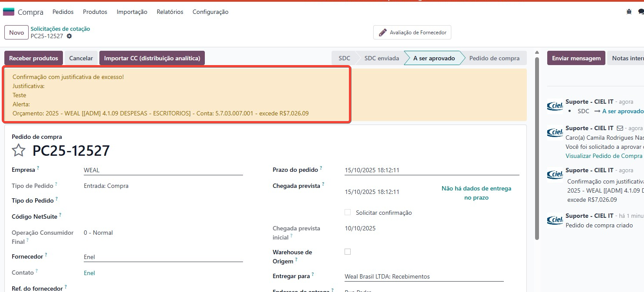This screenshot has width=644, height=292.
Task: Mark PC25-12527 as favorite with the star
Action: click(19, 151)
